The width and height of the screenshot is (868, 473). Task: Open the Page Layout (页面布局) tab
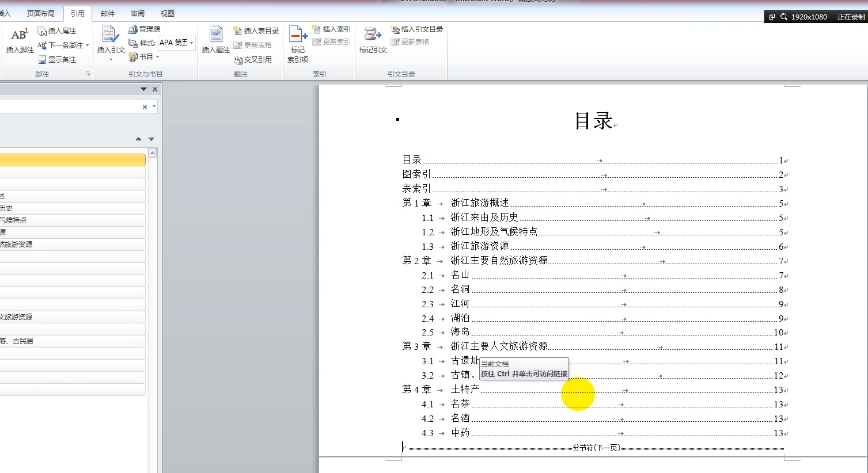pyautogui.click(x=41, y=13)
